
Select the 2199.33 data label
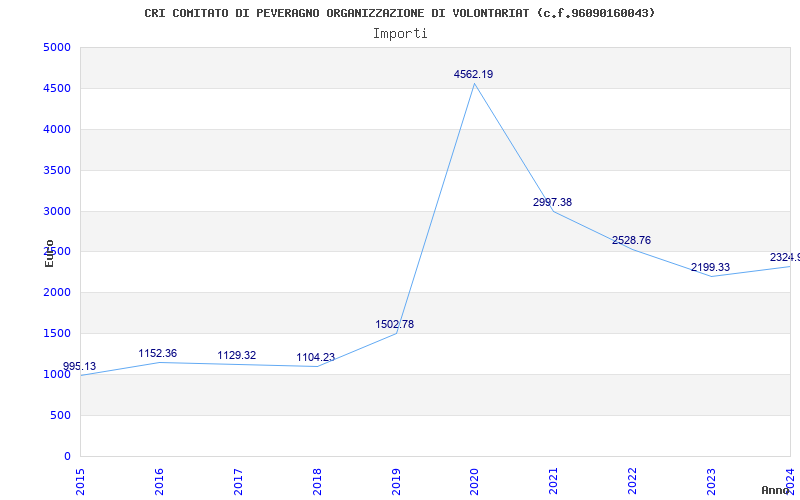710,267
